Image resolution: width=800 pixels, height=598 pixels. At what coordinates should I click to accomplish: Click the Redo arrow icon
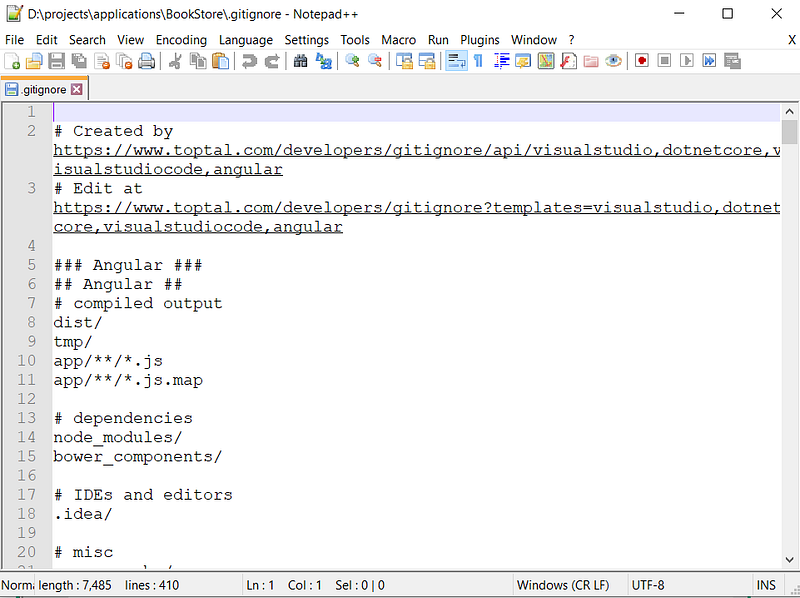point(271,61)
